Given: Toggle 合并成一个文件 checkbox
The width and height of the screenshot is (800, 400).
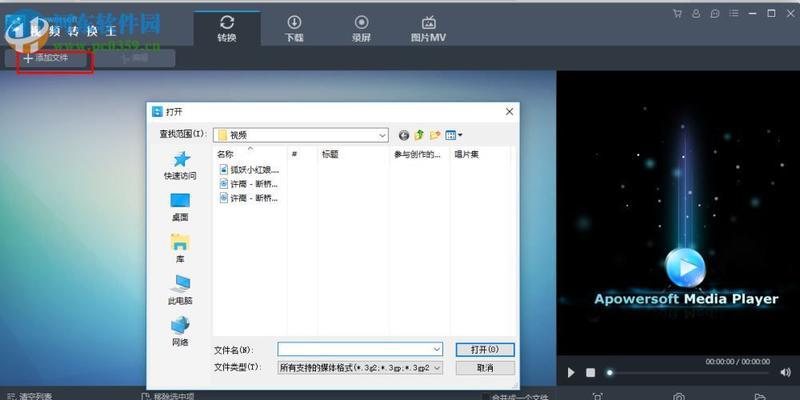Looking at the screenshot, I should [x=486, y=397].
